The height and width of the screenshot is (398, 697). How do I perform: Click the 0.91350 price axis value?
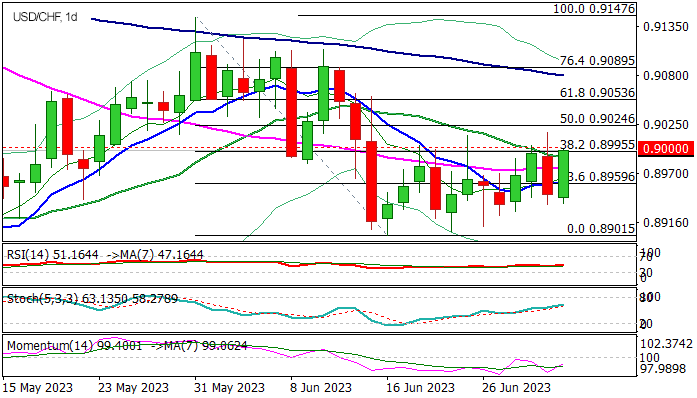point(666,27)
